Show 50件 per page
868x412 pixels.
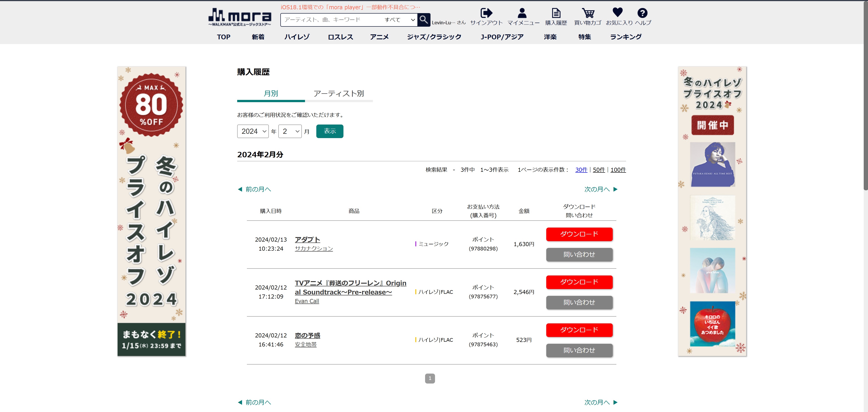tap(599, 170)
